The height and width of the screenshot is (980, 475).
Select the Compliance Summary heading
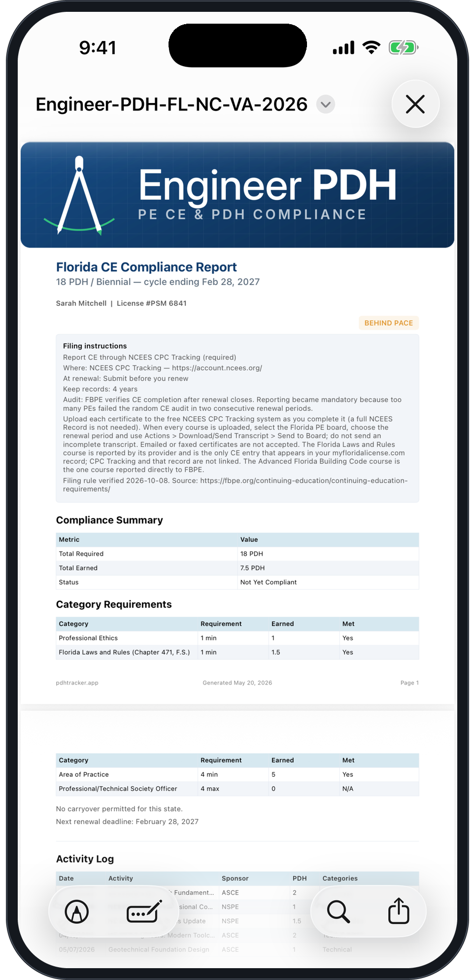[109, 520]
